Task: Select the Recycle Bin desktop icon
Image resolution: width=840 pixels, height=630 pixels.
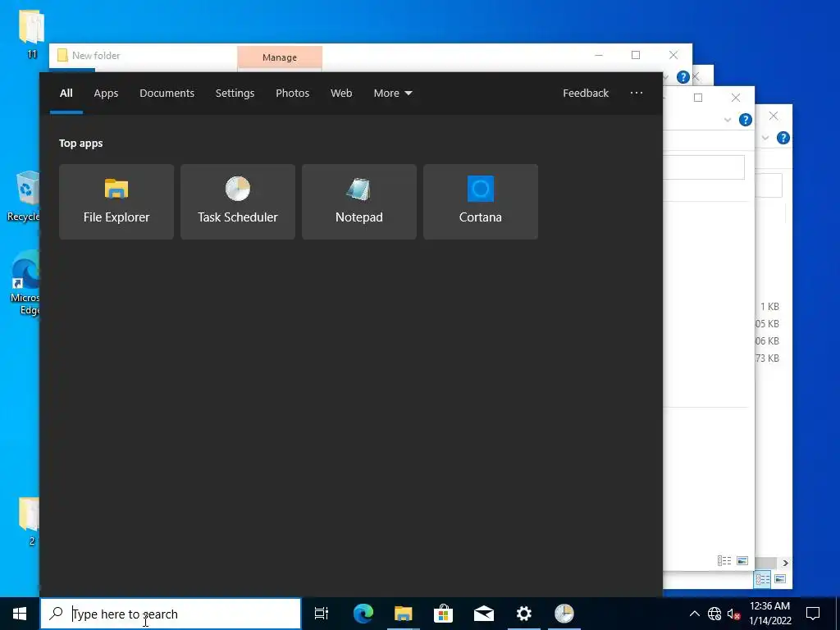Action: [x=24, y=196]
